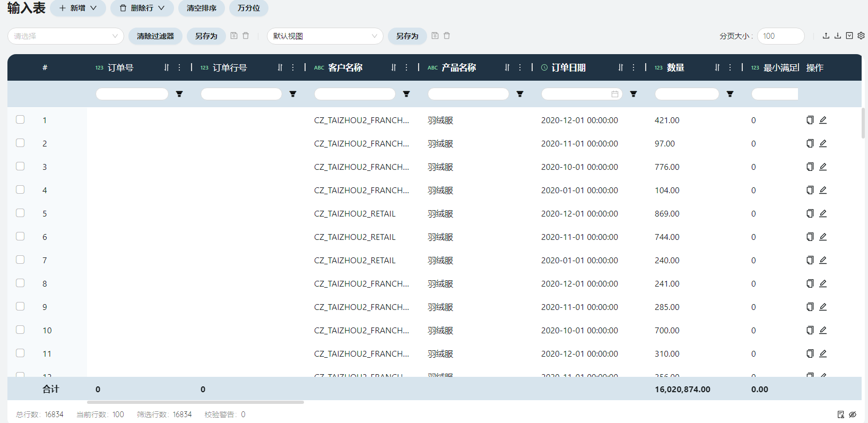
Task: Sort by 数量 column
Action: coord(717,67)
